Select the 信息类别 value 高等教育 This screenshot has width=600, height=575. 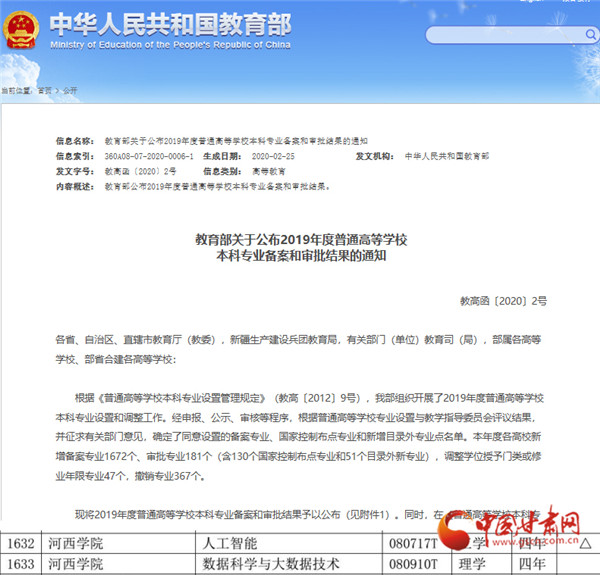[269, 171]
